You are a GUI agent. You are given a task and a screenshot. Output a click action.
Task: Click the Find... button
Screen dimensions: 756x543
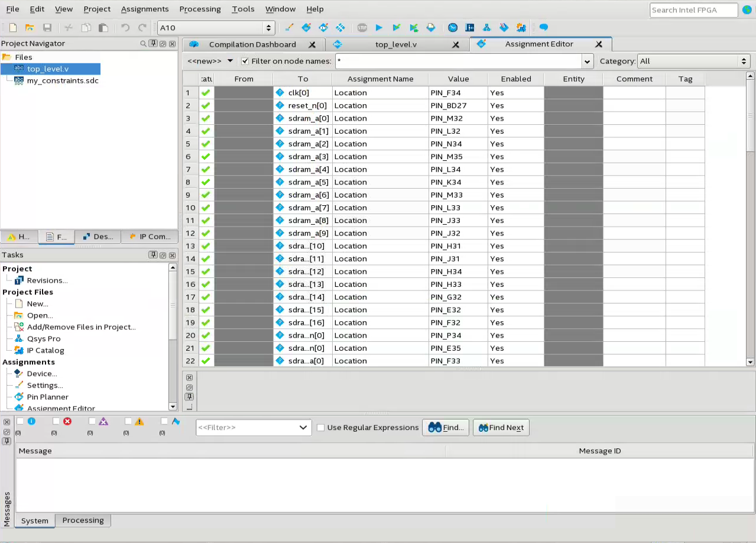tap(446, 428)
